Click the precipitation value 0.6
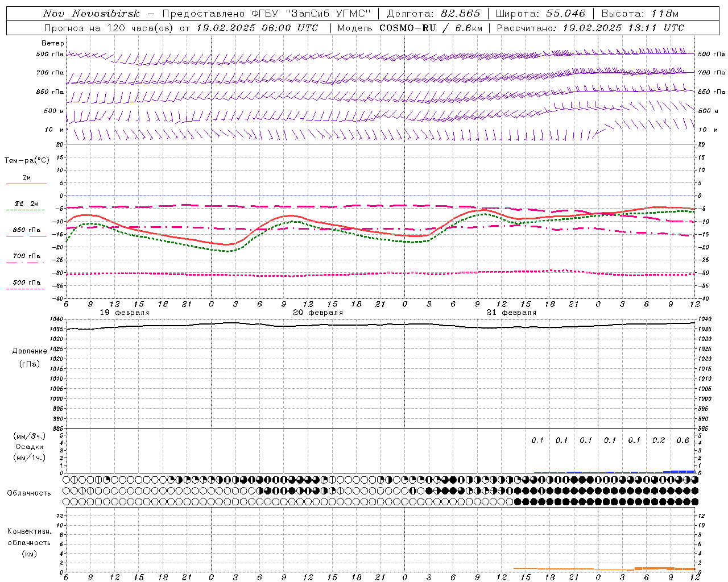 tap(682, 440)
